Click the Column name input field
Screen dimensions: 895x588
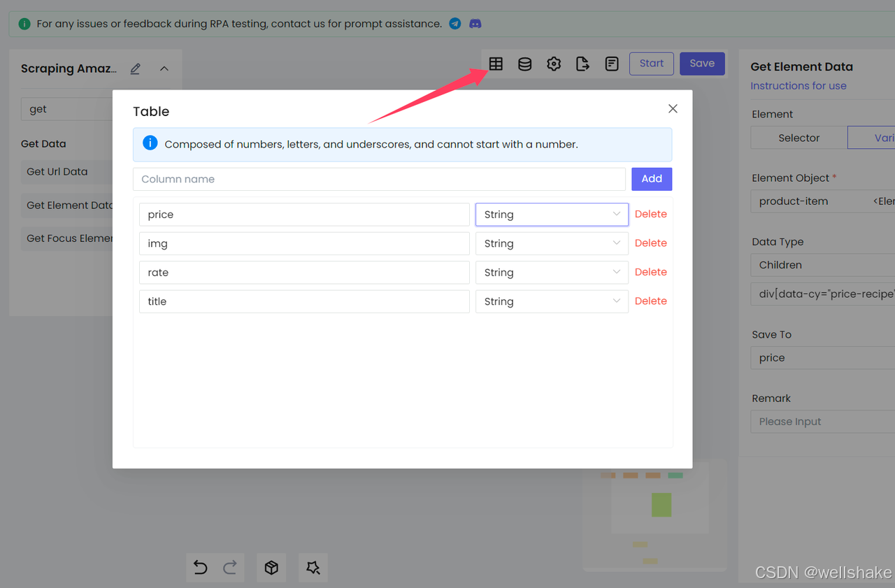[x=379, y=179]
